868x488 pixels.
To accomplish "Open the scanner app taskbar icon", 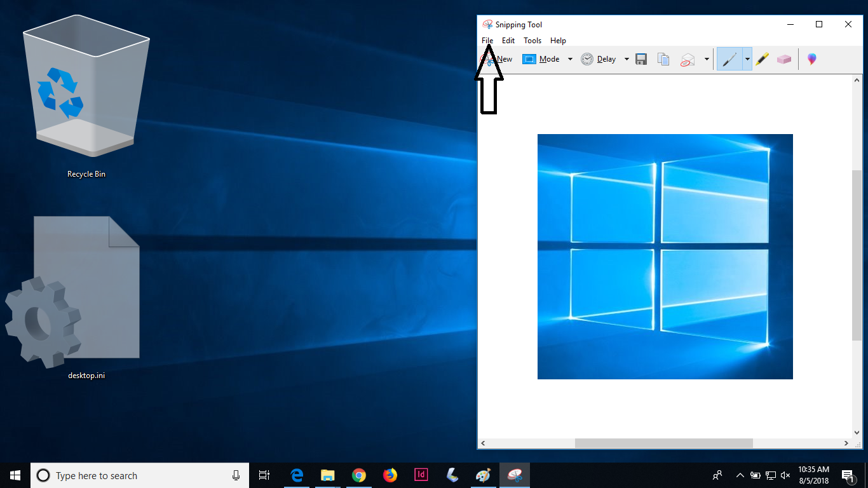I will (x=452, y=475).
